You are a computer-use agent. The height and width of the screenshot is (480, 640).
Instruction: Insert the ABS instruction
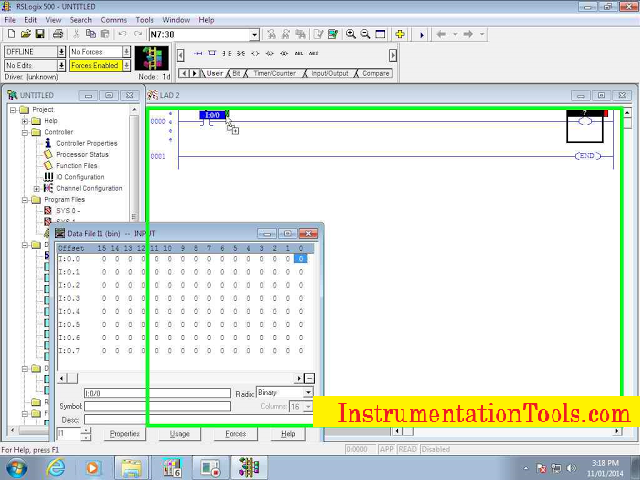pos(313,53)
